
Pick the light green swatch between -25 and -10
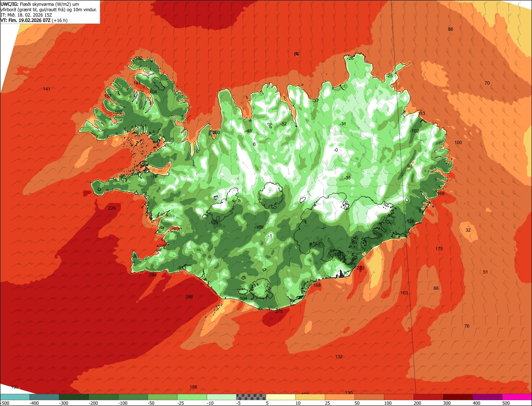click(x=192, y=396)
